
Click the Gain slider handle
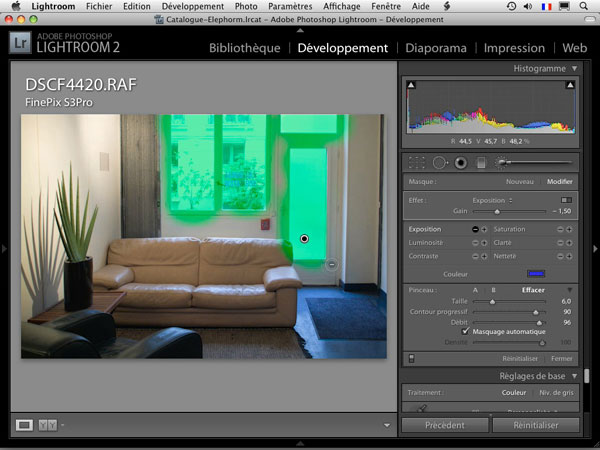click(497, 212)
